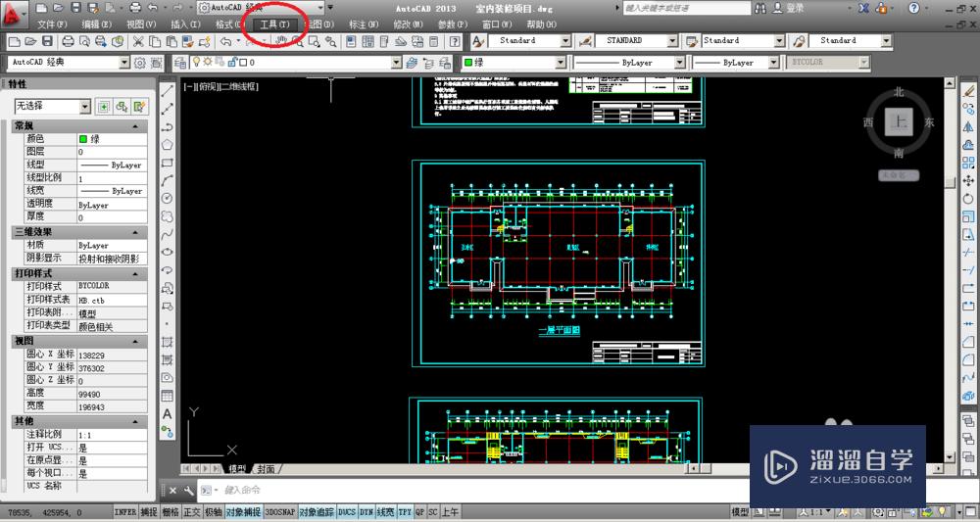Open the lineweight ByLayer dropdown

(774, 63)
